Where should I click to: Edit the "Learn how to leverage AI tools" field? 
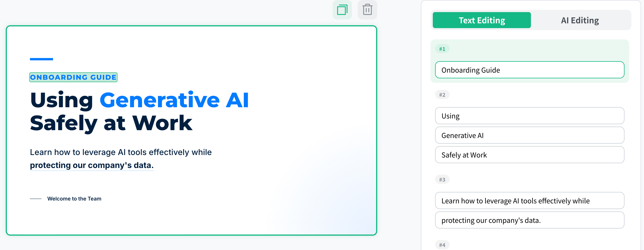point(530,201)
